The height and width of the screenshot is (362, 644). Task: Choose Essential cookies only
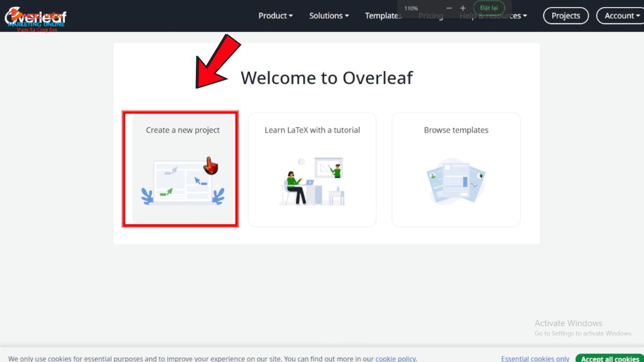[535, 358]
